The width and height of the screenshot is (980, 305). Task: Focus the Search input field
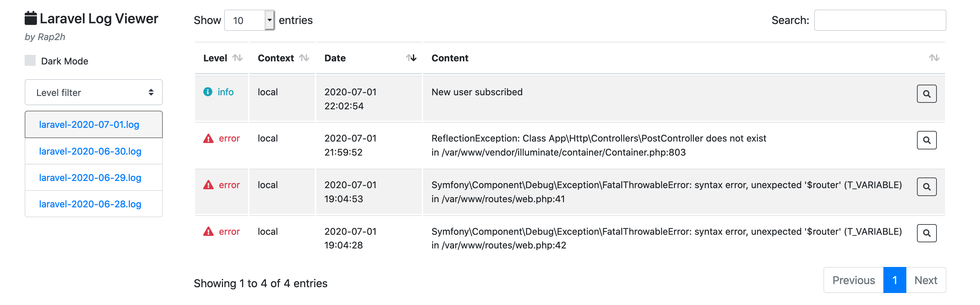pos(880,20)
